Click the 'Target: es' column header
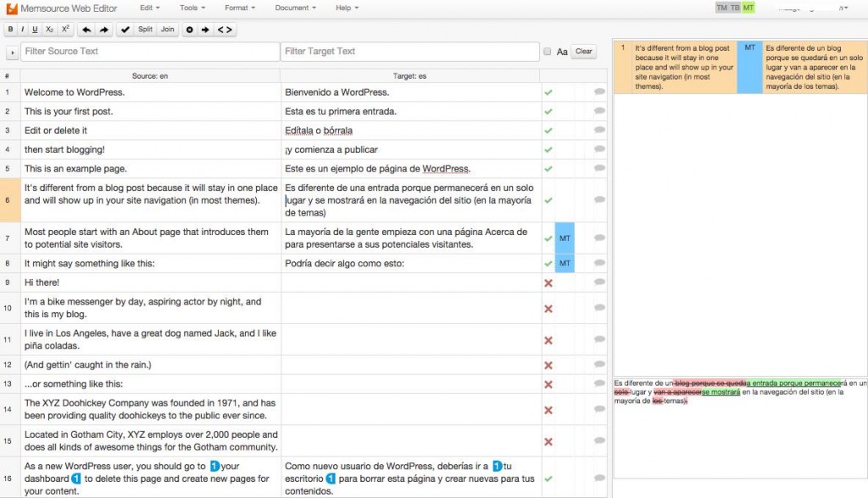The image size is (868, 498). (409, 76)
